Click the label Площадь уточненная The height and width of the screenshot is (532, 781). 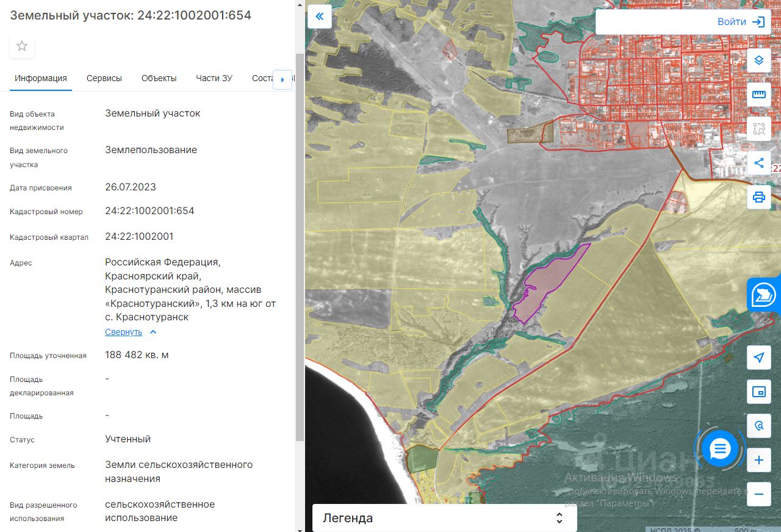click(48, 356)
